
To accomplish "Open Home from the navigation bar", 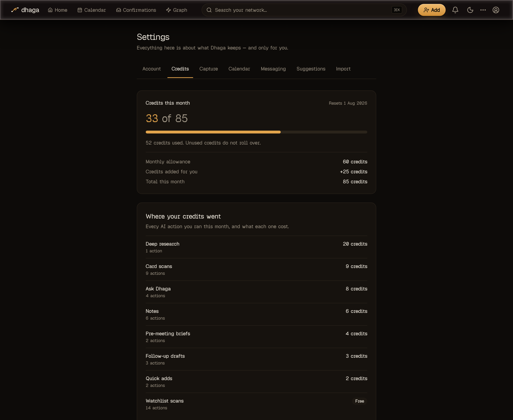I will (x=58, y=10).
